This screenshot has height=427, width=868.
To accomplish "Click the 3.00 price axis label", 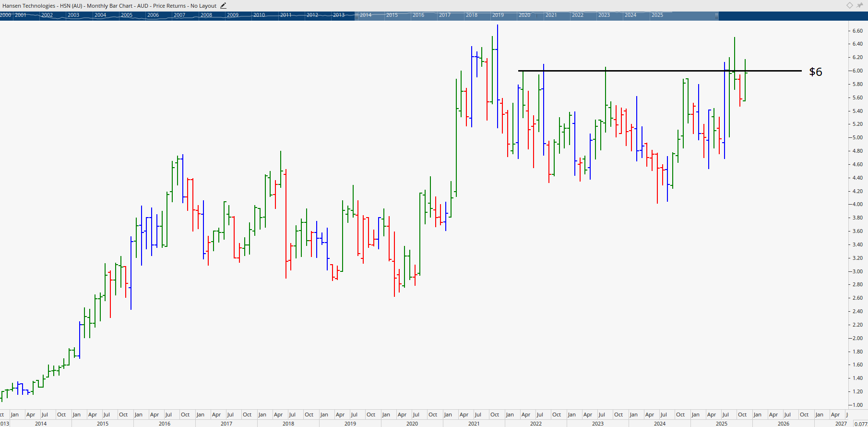I will click(x=857, y=271).
